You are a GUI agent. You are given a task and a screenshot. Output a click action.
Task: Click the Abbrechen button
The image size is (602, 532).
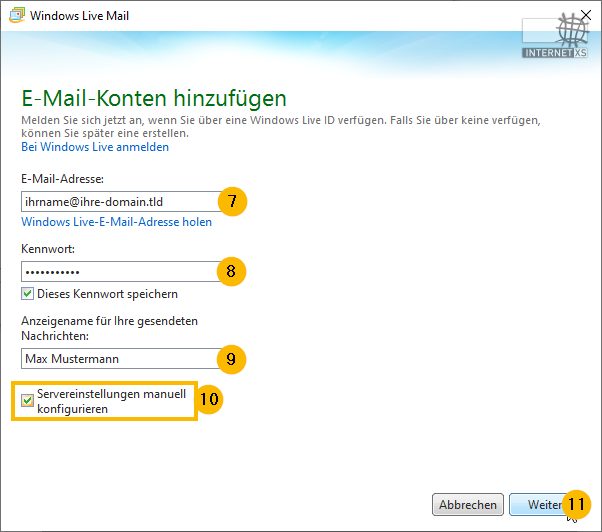(468, 504)
